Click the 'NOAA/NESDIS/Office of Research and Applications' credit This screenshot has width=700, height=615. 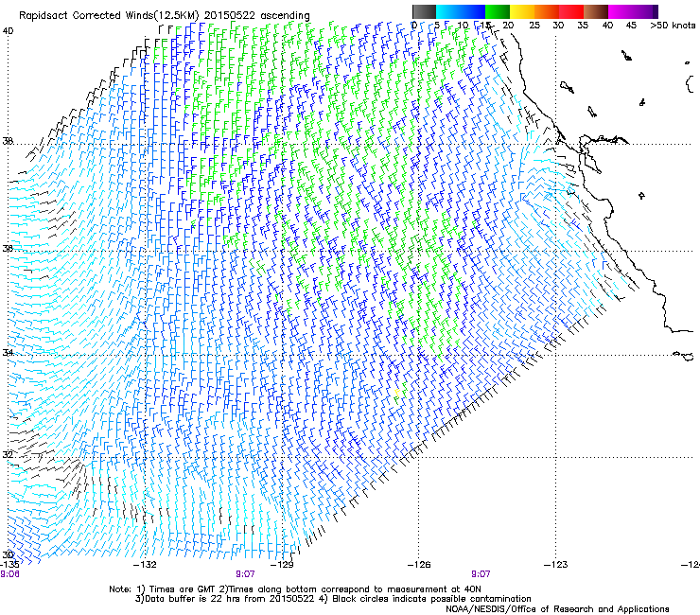[x=557, y=609]
